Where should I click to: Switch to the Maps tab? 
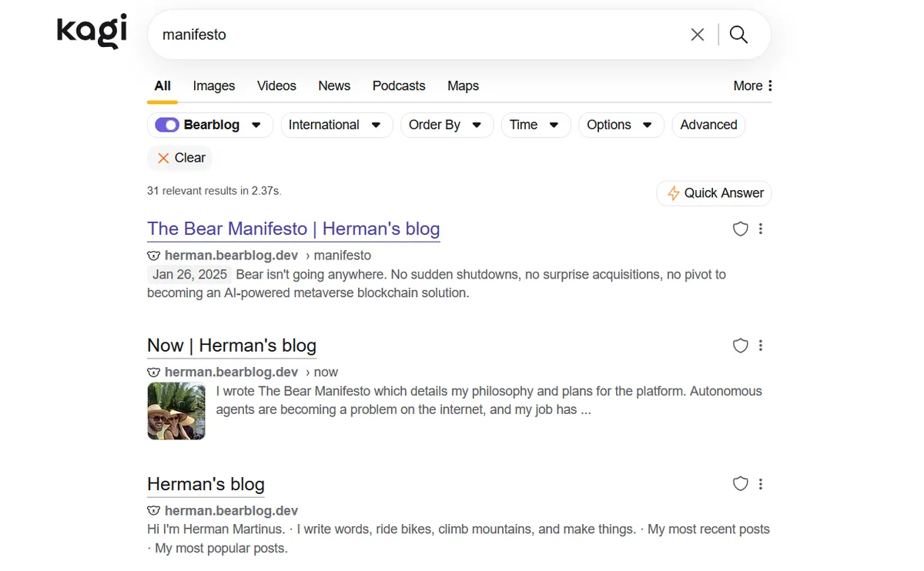click(463, 86)
